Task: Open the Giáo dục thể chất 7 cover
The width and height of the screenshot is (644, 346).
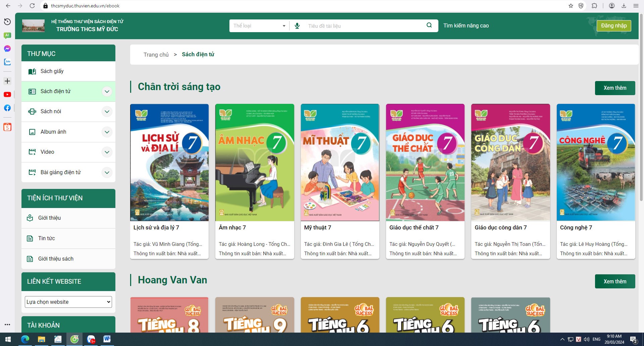Action: point(425,162)
